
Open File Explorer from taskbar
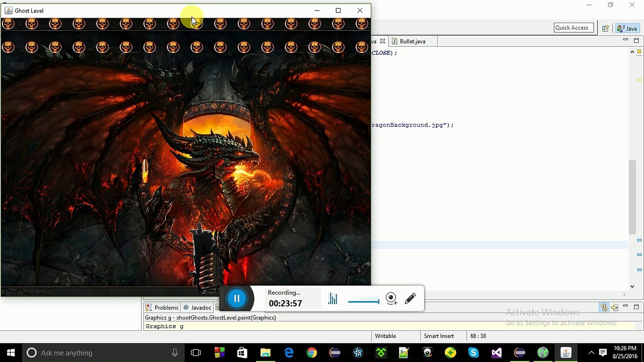(x=265, y=353)
